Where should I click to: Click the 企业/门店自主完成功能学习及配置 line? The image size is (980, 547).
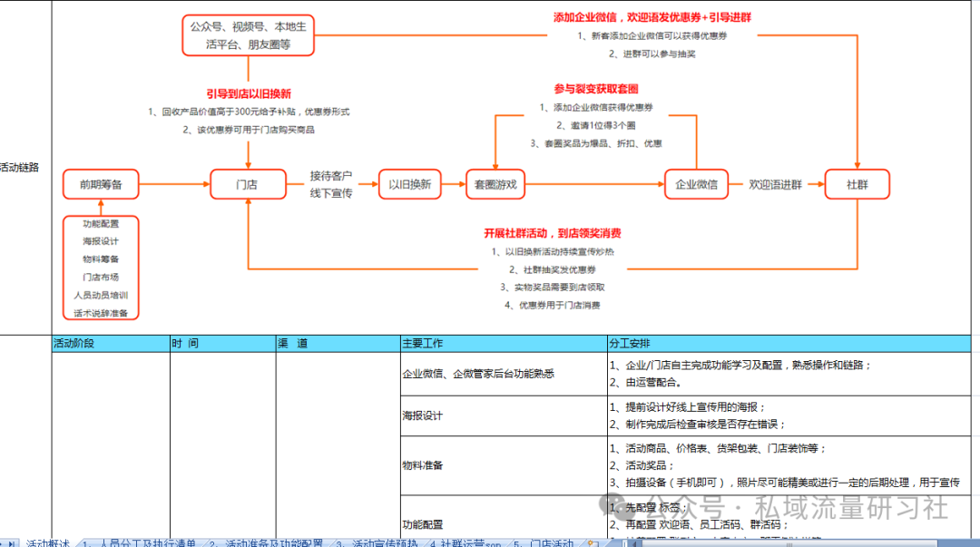[740, 365]
